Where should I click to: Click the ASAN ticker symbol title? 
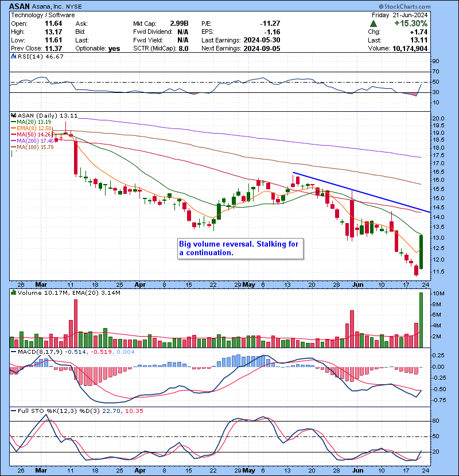click(20, 6)
